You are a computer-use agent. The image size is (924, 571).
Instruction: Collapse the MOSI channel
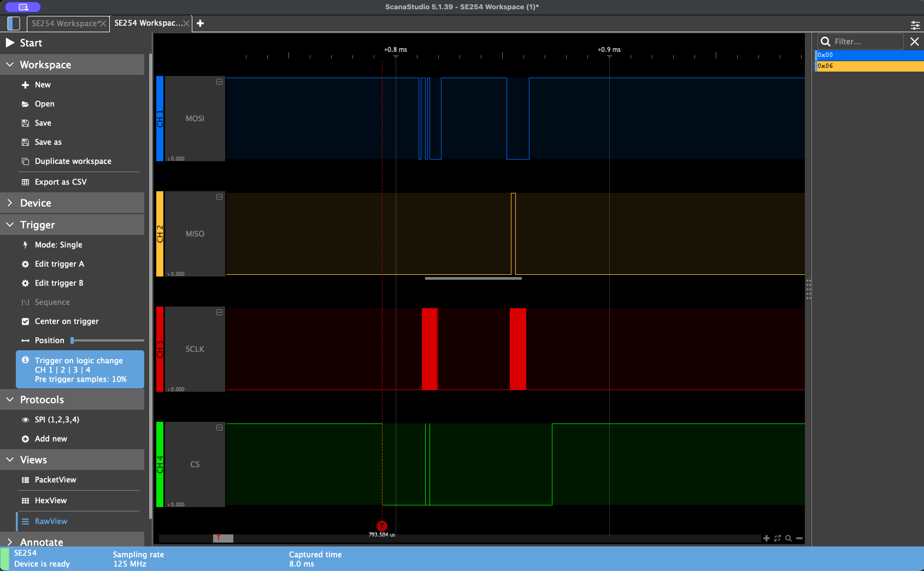[x=219, y=82]
